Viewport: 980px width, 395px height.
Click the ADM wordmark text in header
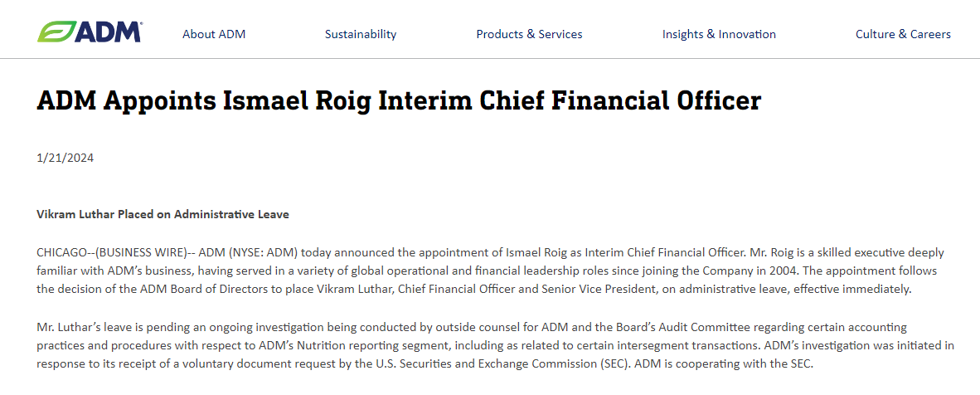point(109,32)
